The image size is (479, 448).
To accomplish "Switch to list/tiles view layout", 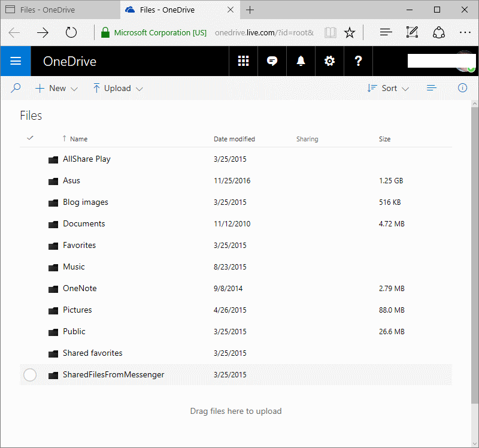I will point(432,88).
